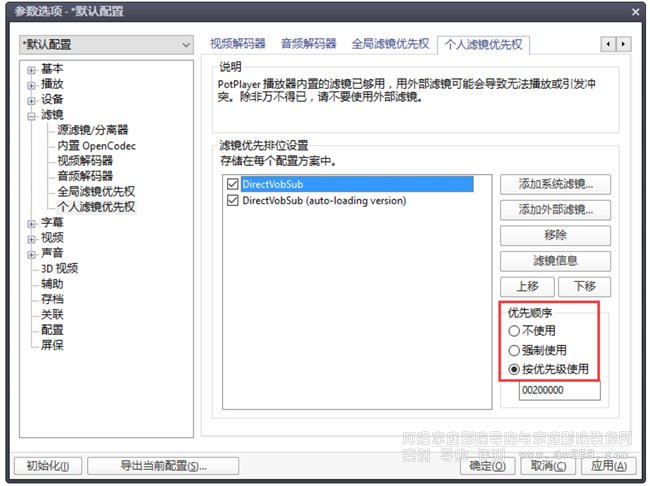
Task: Collapse the 滤镜 tree node
Action: (x=32, y=116)
